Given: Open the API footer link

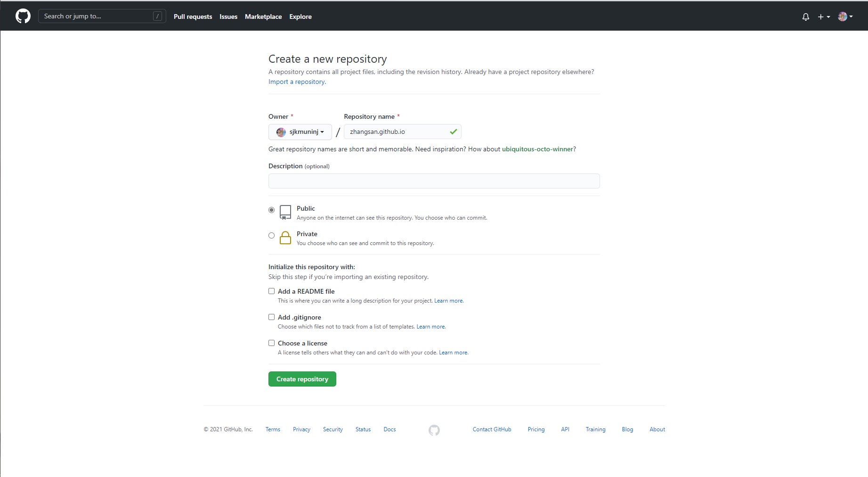Looking at the screenshot, I should pos(565,429).
